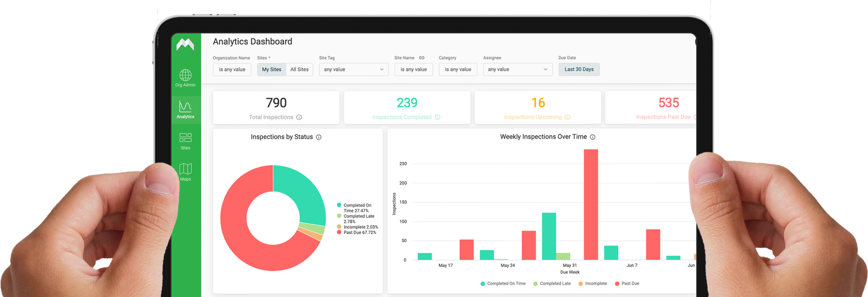Click red bar for May 17 week
Viewport: 868px width, 297px height.
(467, 249)
